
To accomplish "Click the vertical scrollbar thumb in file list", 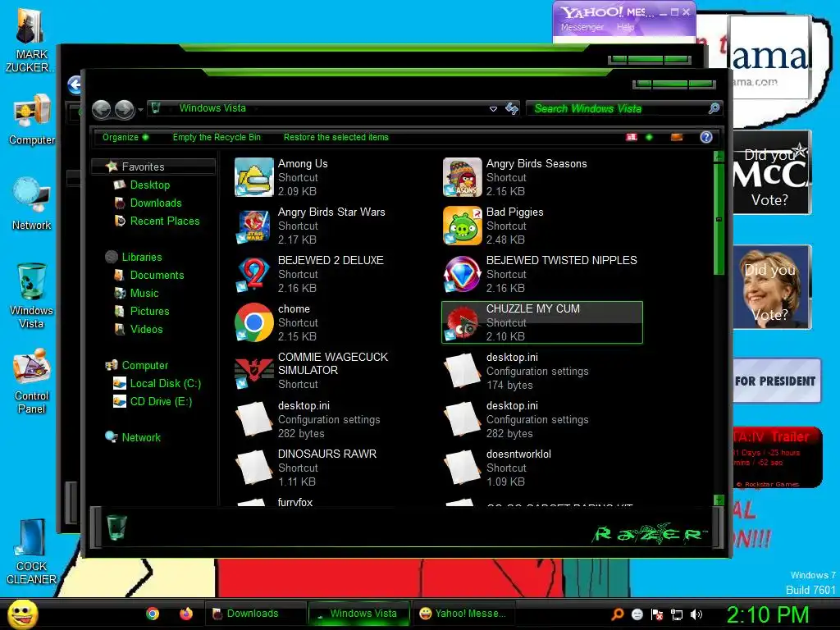I will pyautogui.click(x=719, y=218).
